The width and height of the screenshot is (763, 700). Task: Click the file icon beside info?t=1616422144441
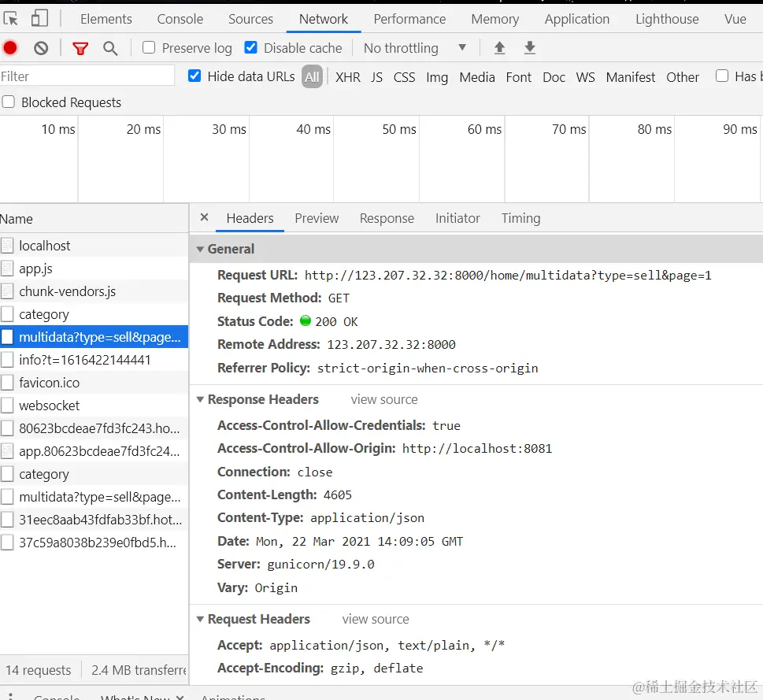(x=7, y=360)
